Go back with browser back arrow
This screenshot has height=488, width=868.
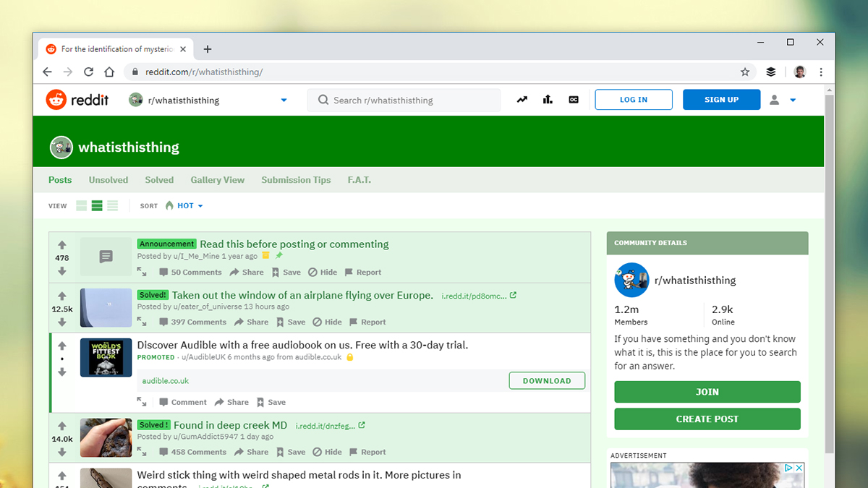(x=47, y=72)
